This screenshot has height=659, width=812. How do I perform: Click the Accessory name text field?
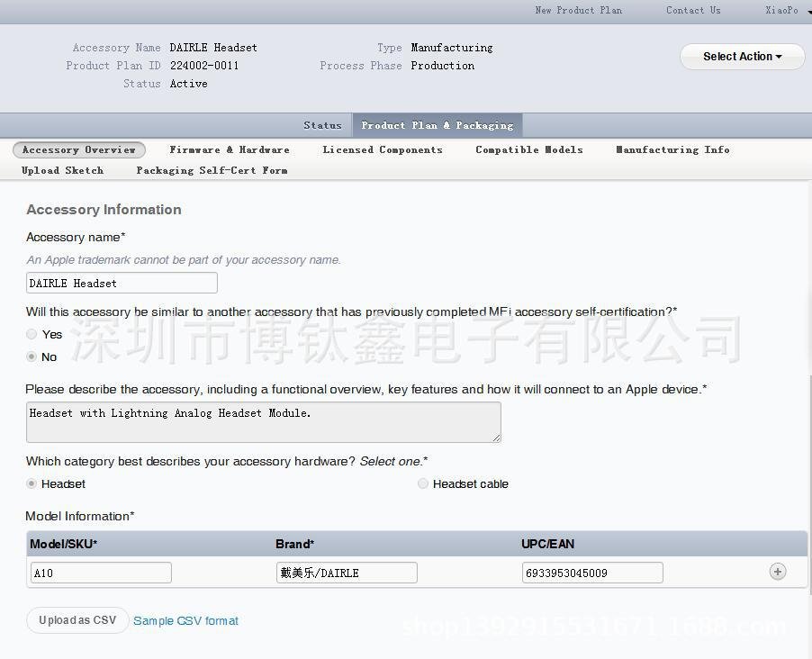pyautogui.click(x=122, y=283)
